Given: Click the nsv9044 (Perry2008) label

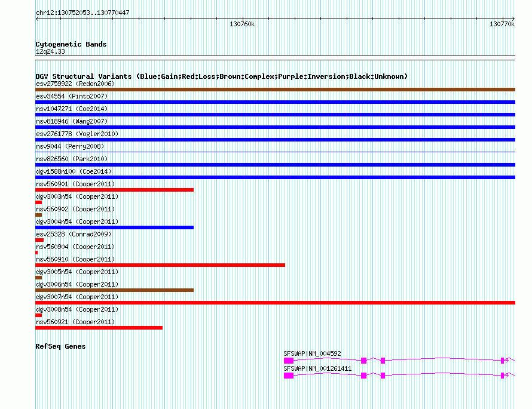Looking at the screenshot, I should (x=70, y=146).
